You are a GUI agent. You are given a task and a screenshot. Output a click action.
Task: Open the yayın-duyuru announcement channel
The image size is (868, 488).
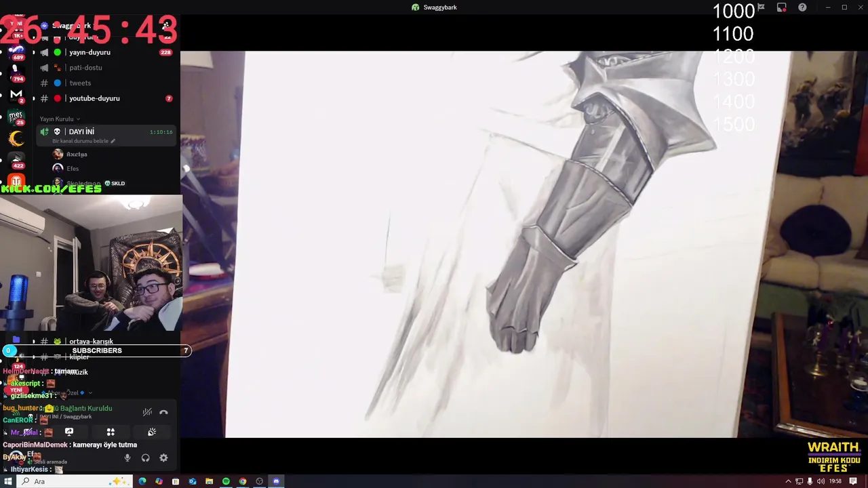tap(105, 52)
